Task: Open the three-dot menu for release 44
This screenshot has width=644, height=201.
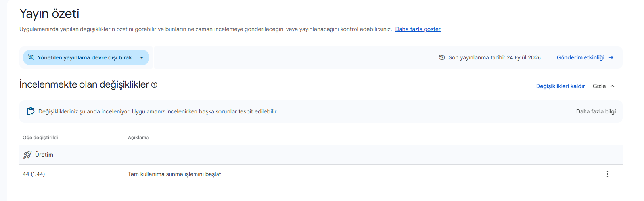Action: click(x=607, y=174)
